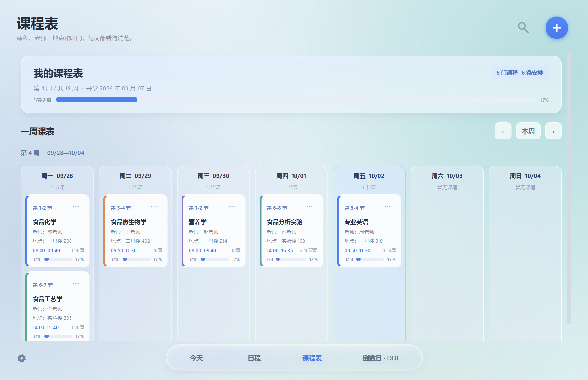
Task: Open the more options on 营养学 card
Action: [x=232, y=206]
